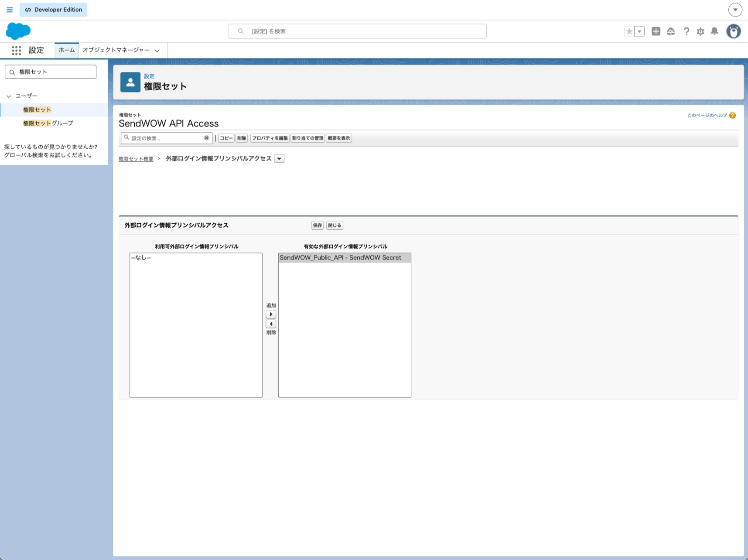Click プロパティを編集 button
Screen dimensions: 748x560
(x=270, y=138)
